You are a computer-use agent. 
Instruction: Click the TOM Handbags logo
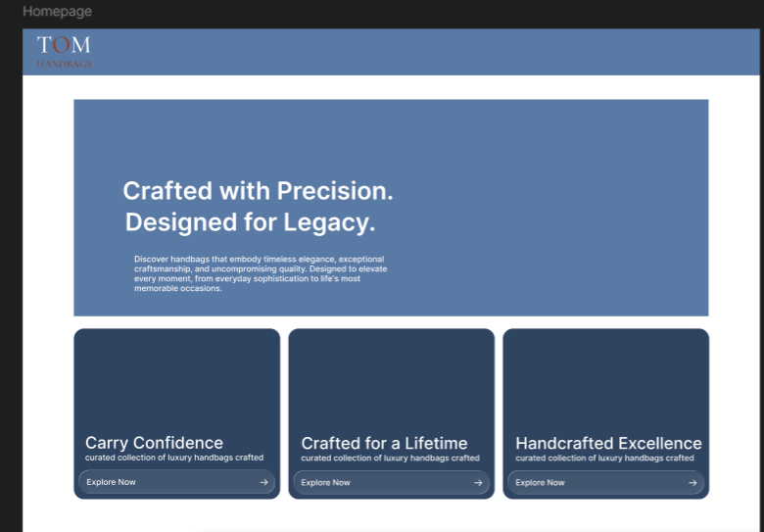tap(64, 52)
